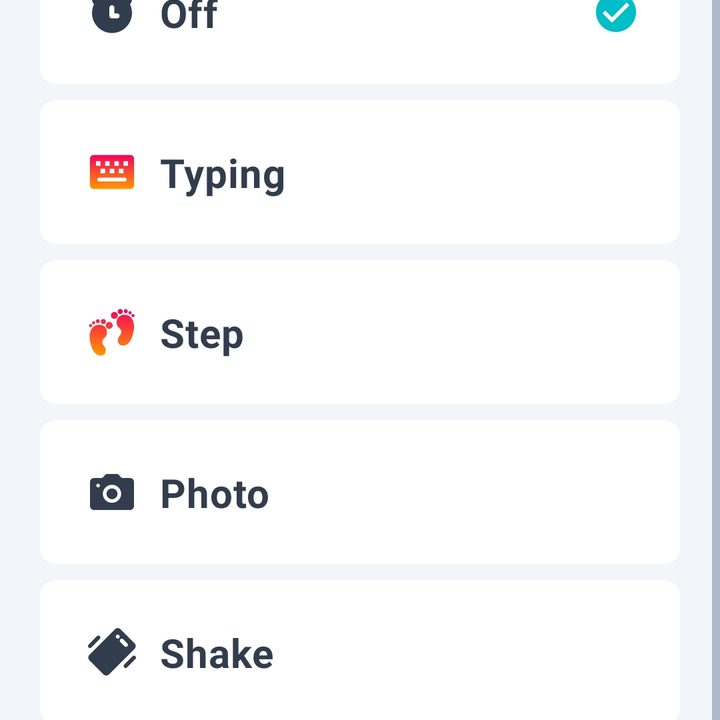This screenshot has width=720, height=720.
Task: Click the blank space below the Typing label
Action: 223,220
